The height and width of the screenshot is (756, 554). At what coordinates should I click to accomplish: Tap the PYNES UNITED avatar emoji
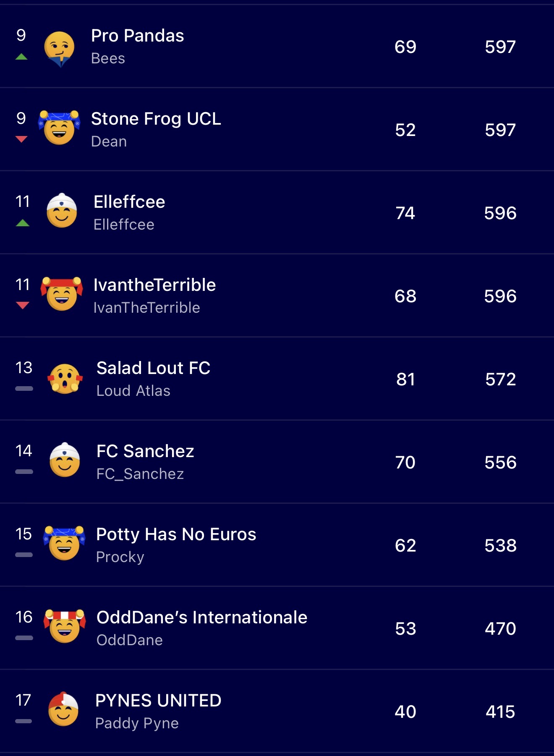(x=63, y=709)
